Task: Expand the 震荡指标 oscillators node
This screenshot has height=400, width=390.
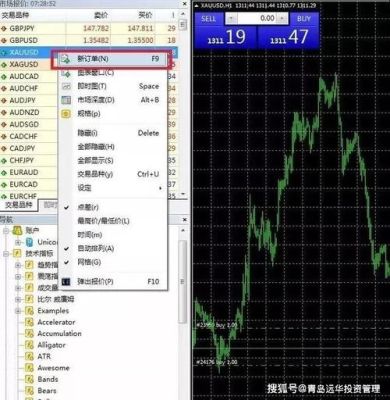Action: point(18,277)
